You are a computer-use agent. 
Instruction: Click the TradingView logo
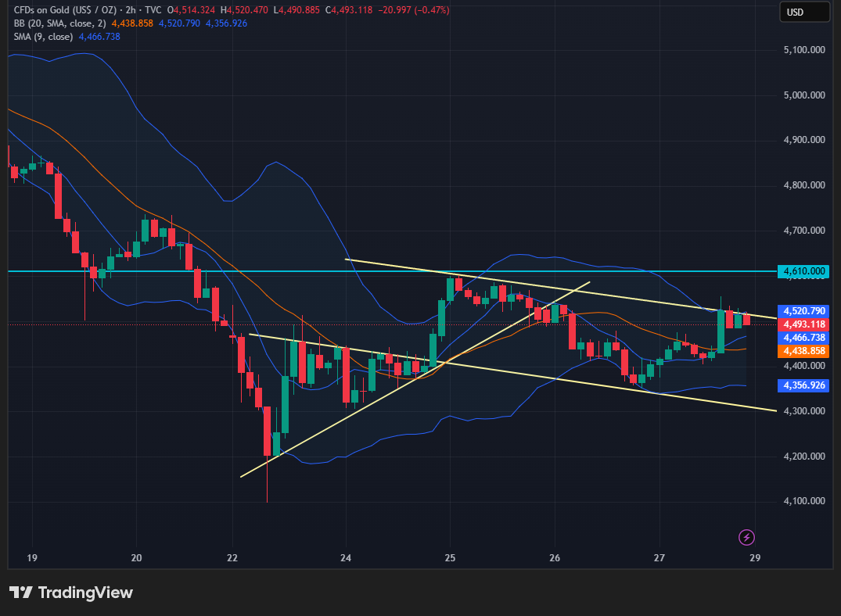click(71, 593)
